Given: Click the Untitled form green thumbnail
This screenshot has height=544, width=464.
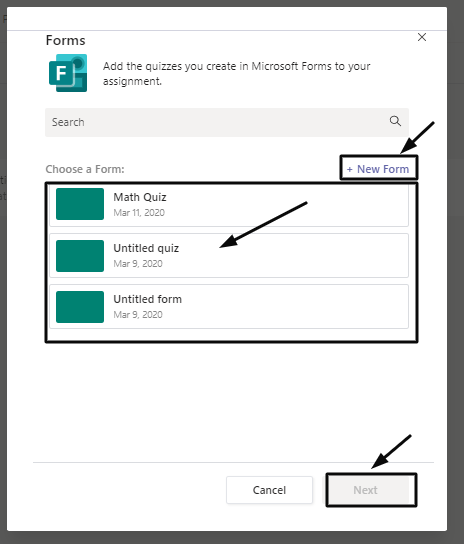Looking at the screenshot, I should [80, 307].
